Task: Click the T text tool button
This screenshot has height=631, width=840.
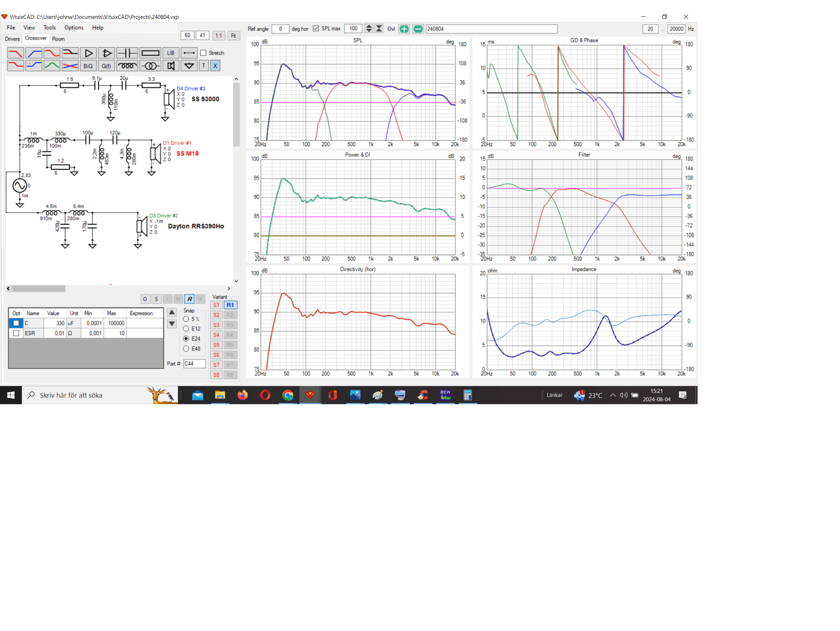Action: pyautogui.click(x=204, y=66)
